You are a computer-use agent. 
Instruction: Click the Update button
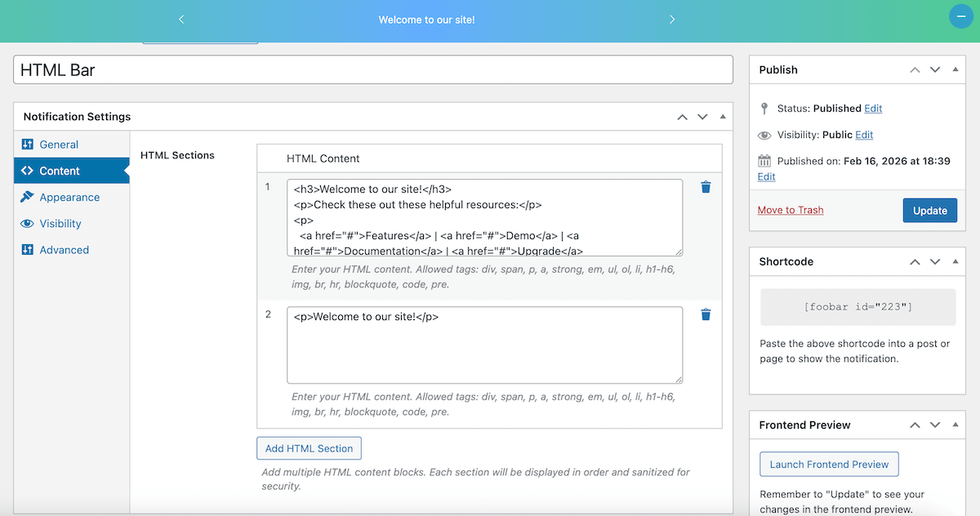click(929, 210)
